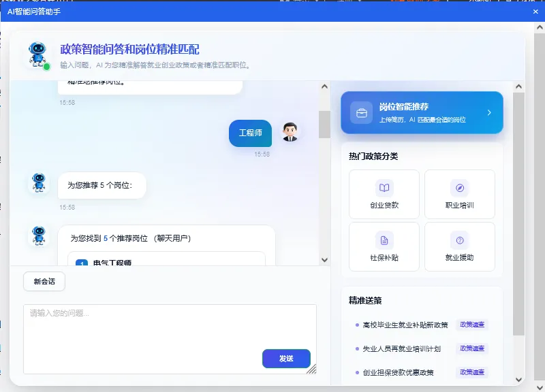Click robot avatar next to 为您找到 message
The width and height of the screenshot is (545, 392).
[x=39, y=235]
